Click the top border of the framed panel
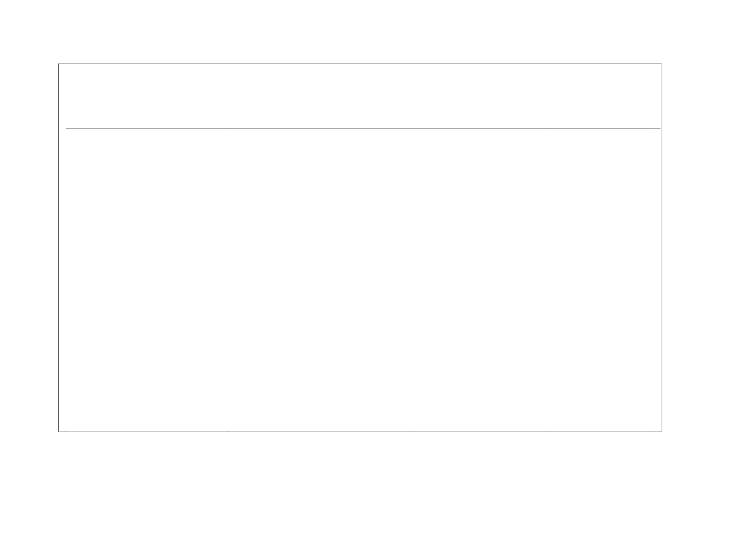 coord(360,63)
